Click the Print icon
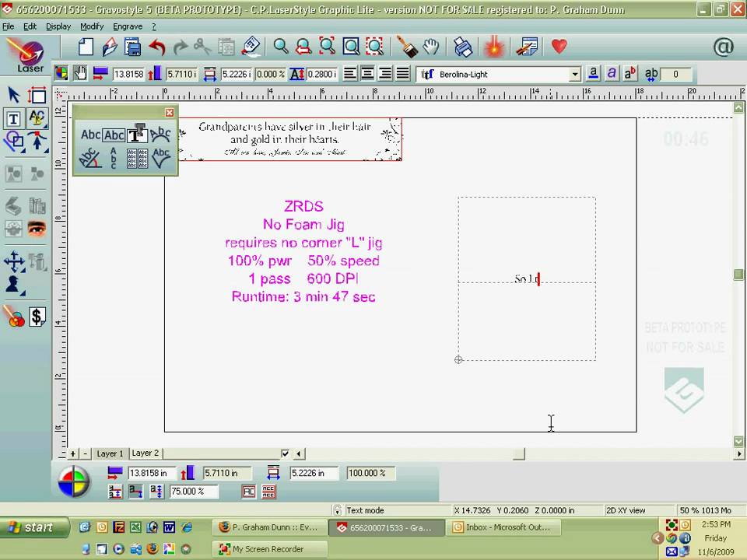This screenshot has width=747, height=560. tap(462, 47)
